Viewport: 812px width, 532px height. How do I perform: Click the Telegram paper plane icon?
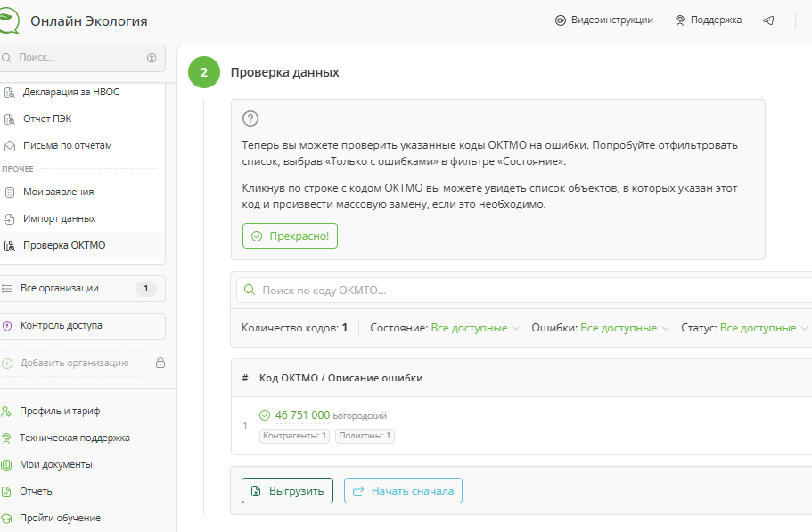768,20
